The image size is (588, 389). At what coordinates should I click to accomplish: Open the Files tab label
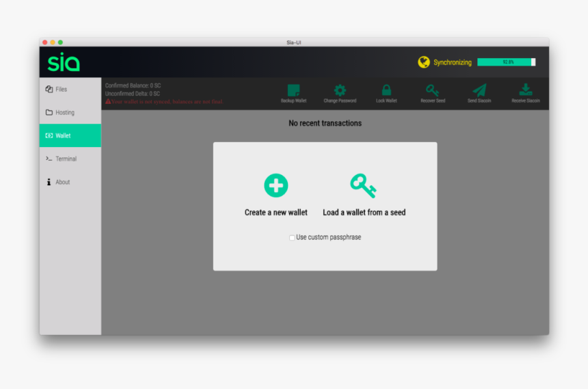pyautogui.click(x=61, y=90)
